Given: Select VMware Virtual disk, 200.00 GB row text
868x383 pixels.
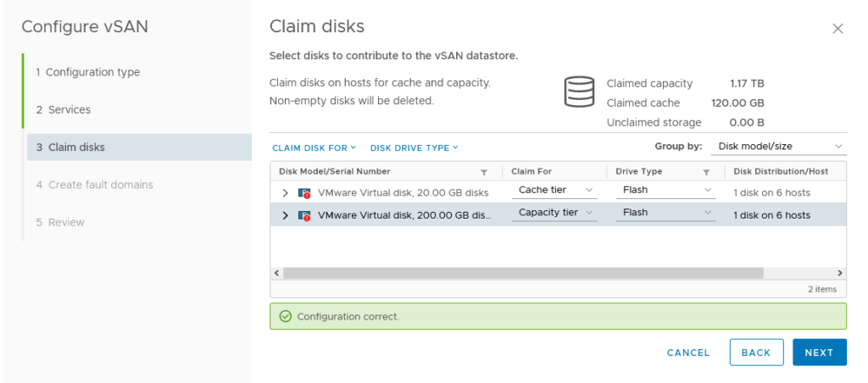Looking at the screenshot, I should tap(404, 215).
